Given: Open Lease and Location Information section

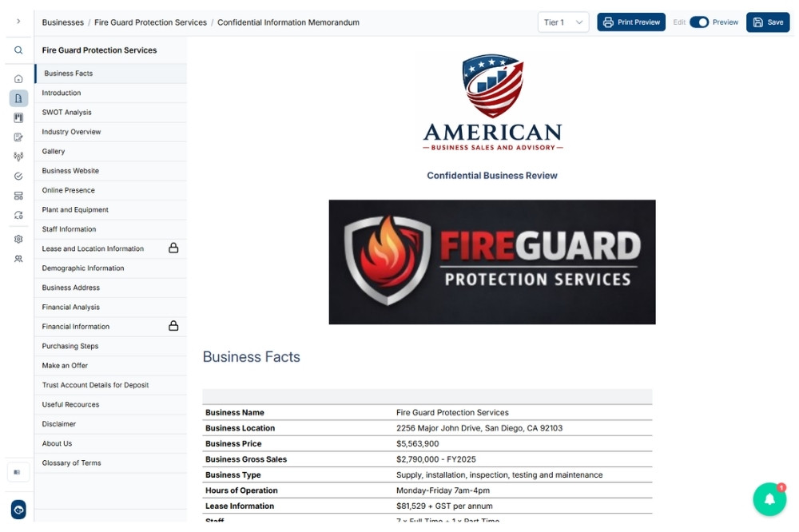Looking at the screenshot, I should click(x=110, y=248).
